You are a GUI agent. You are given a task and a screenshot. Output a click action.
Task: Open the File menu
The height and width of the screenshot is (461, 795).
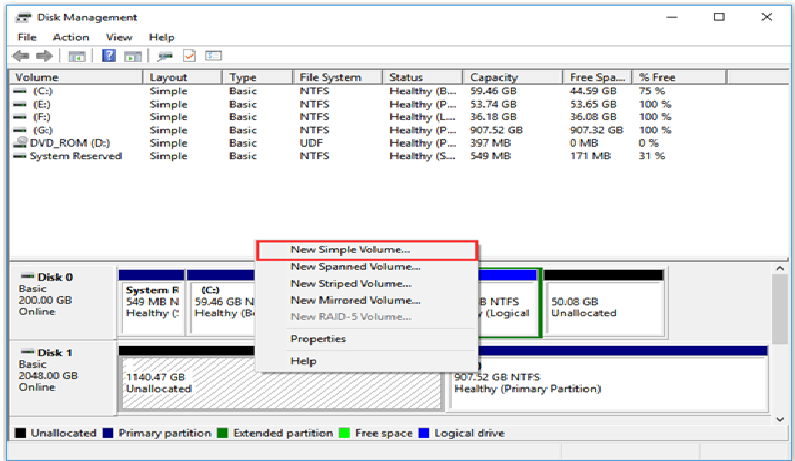[27, 37]
